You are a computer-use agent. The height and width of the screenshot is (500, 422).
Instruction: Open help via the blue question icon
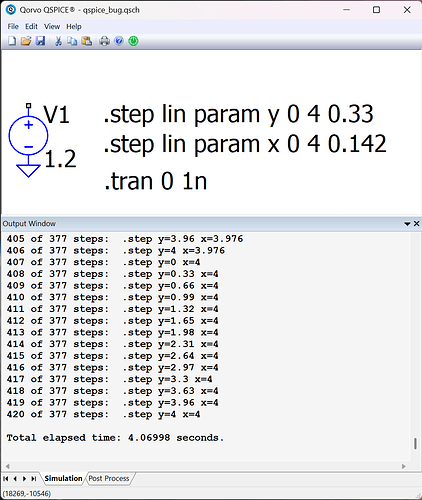(x=119, y=41)
